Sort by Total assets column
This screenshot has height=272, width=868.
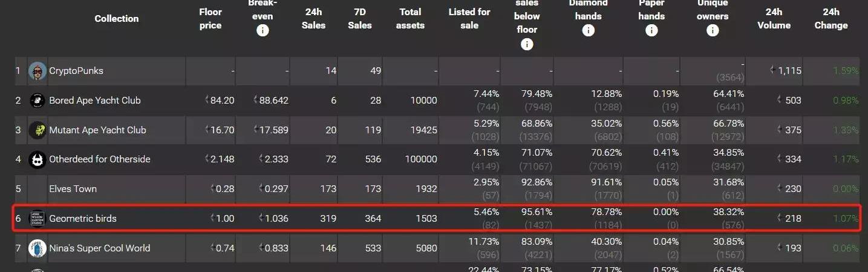coord(411,19)
